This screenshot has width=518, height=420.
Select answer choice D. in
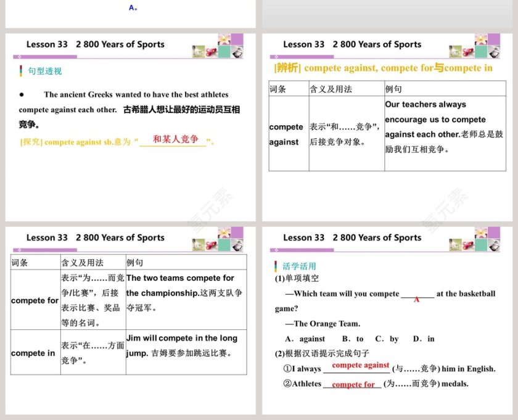(422, 339)
